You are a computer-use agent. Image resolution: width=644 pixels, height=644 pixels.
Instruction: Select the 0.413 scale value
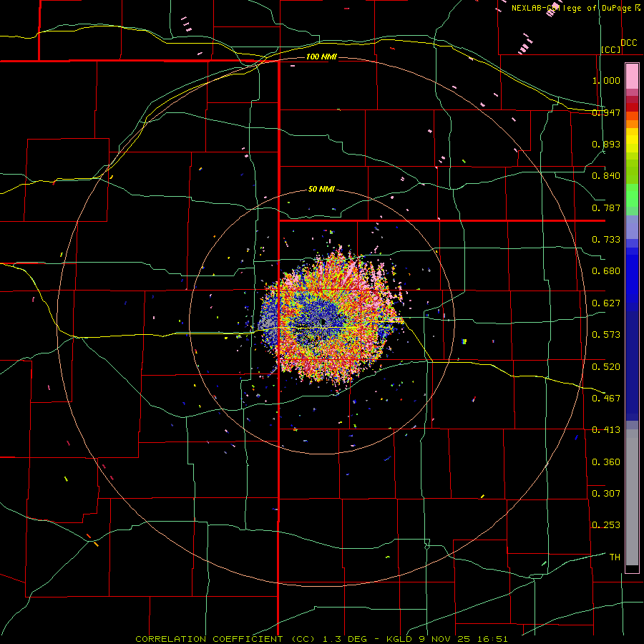pos(606,430)
